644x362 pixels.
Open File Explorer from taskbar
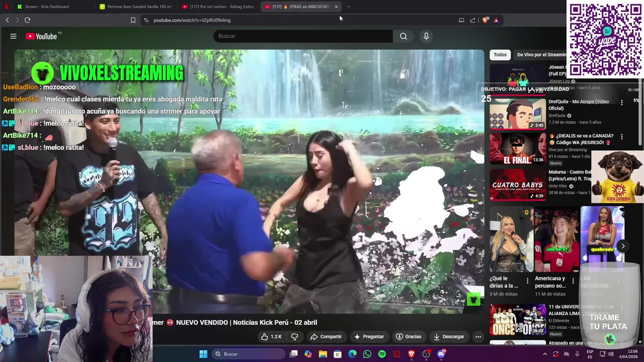pos(323,354)
